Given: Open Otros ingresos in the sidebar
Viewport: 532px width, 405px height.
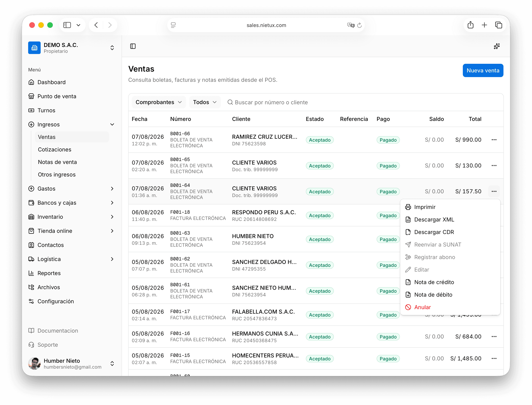Looking at the screenshot, I should [x=72, y=175].
